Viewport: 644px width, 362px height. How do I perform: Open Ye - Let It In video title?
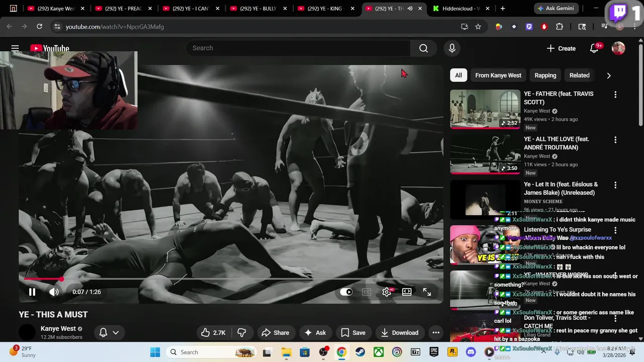pos(561,189)
